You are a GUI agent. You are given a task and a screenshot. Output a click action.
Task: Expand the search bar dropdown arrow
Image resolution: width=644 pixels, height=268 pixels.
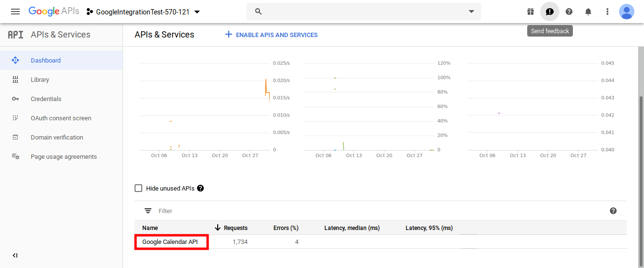tap(471, 12)
